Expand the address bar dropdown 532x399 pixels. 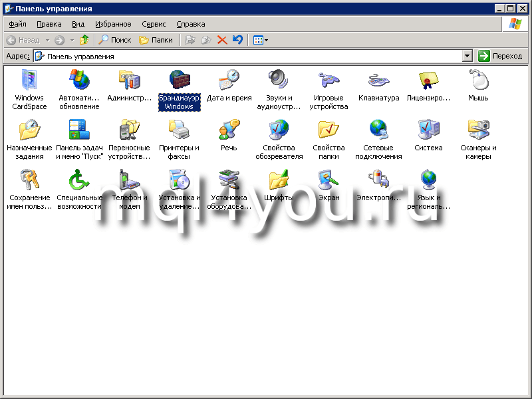467,57
